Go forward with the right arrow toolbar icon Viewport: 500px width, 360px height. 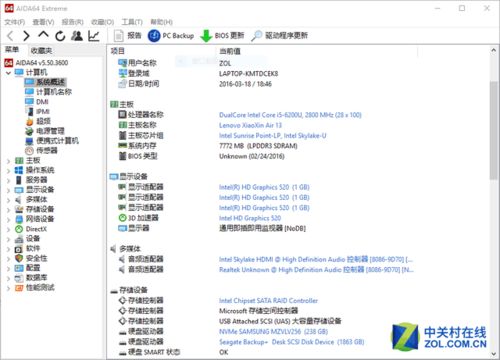click(x=26, y=36)
